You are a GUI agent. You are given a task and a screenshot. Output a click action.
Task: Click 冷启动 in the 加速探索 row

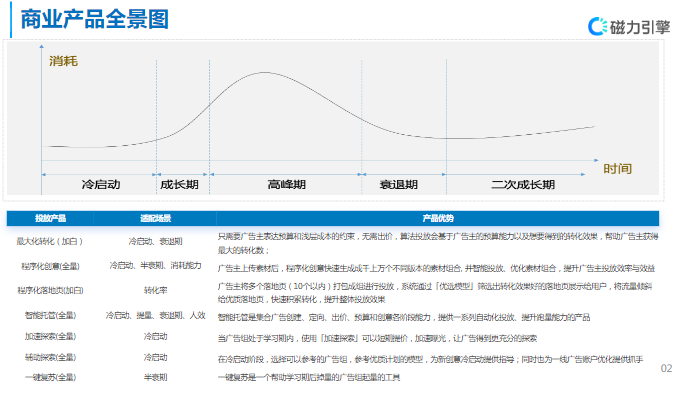point(155,336)
